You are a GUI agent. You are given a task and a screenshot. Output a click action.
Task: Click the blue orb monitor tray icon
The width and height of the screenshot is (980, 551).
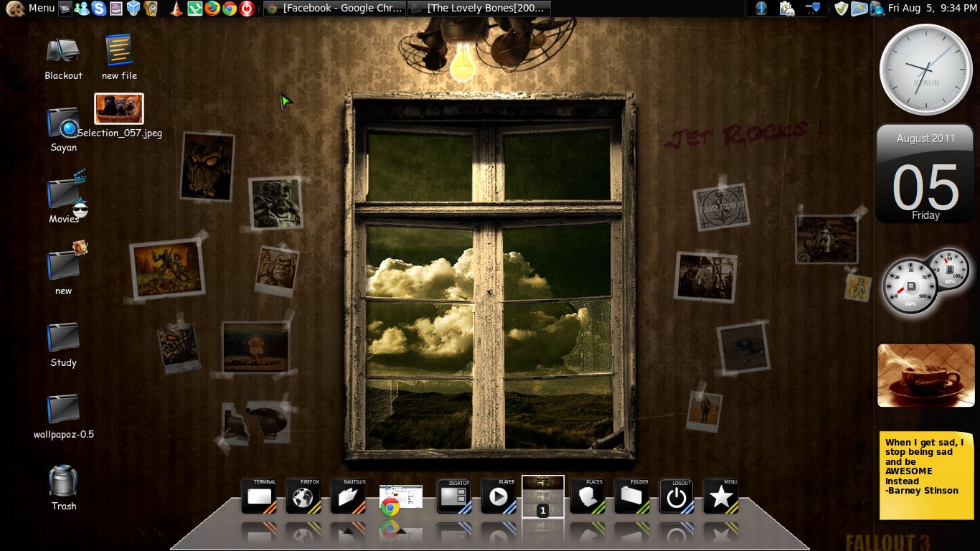(x=877, y=9)
